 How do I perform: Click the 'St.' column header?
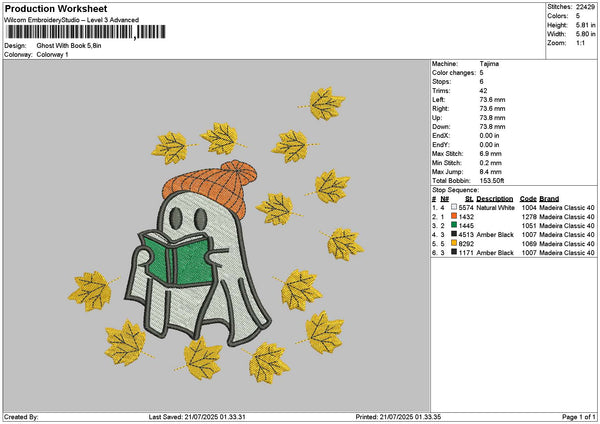tap(470, 199)
